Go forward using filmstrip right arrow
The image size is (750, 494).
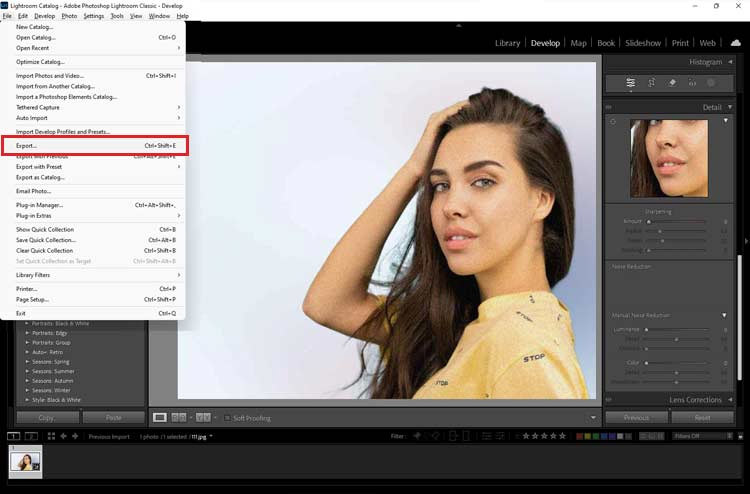[75, 436]
